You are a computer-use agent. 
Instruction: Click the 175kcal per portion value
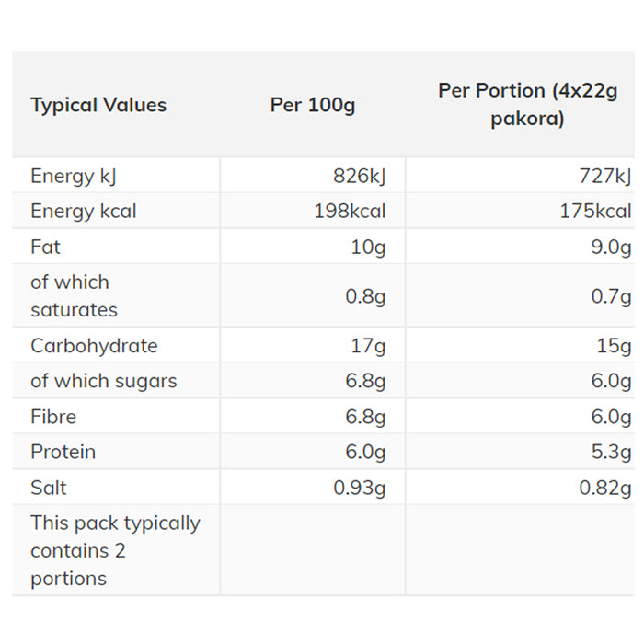(x=595, y=211)
